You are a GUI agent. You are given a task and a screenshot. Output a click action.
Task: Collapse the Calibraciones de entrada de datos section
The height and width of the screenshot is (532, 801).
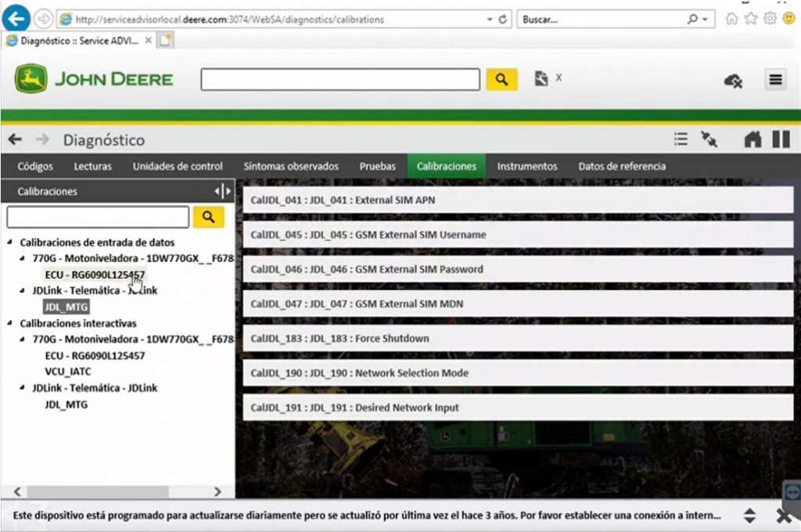pos(8,243)
